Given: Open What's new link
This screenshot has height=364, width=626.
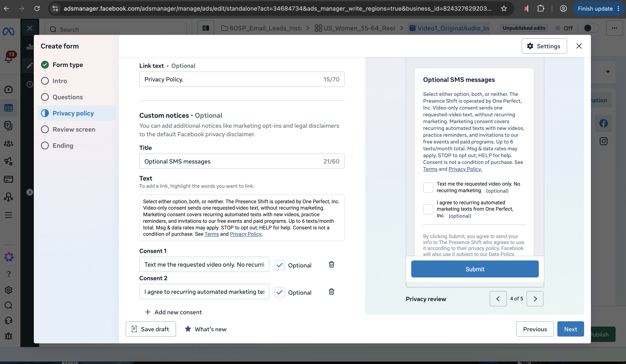Looking at the screenshot, I should (206, 329).
